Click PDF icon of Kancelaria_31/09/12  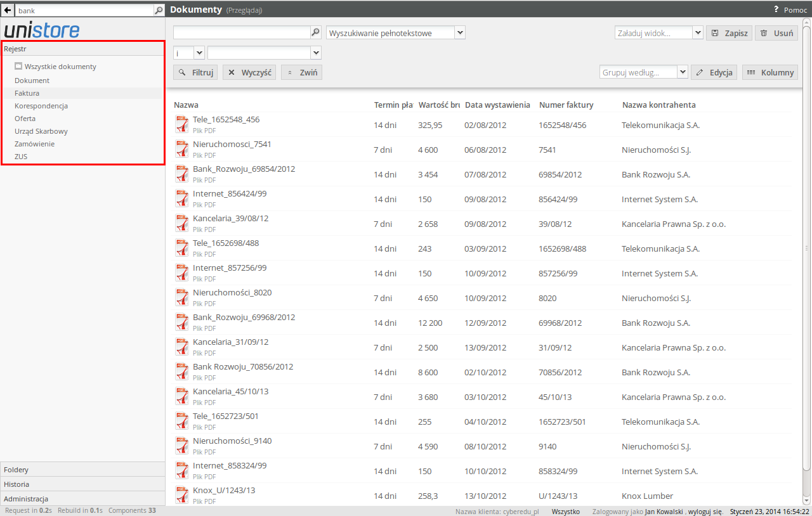(182, 347)
